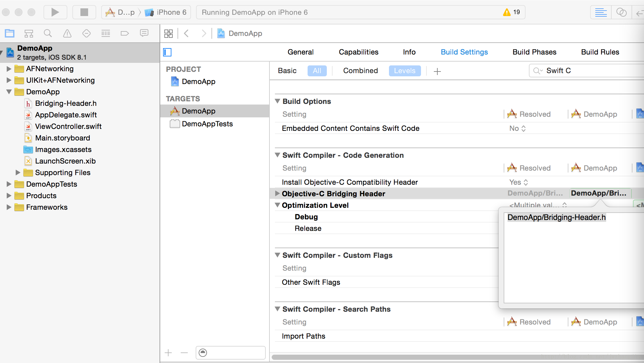
Task: Switch to the Capabilities tab
Action: [x=359, y=52]
